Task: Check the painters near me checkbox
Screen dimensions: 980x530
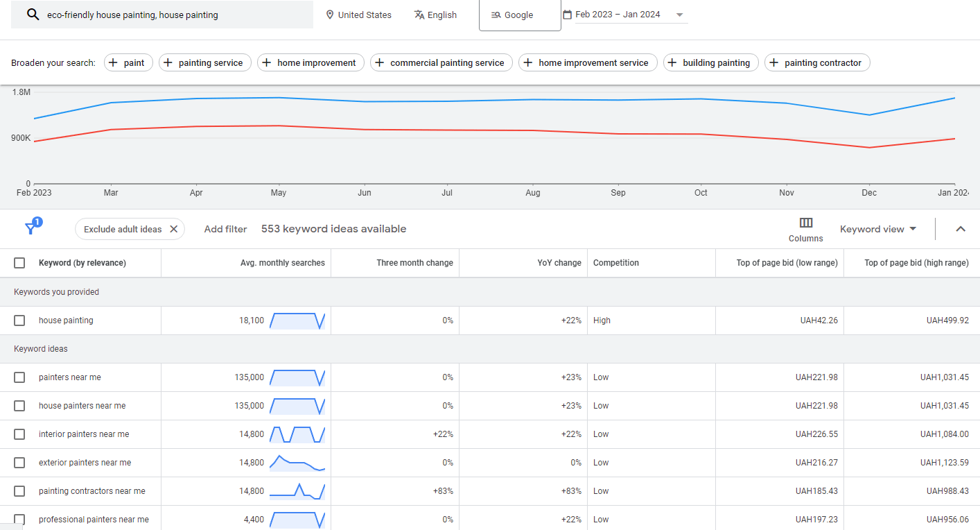Action: tap(19, 377)
